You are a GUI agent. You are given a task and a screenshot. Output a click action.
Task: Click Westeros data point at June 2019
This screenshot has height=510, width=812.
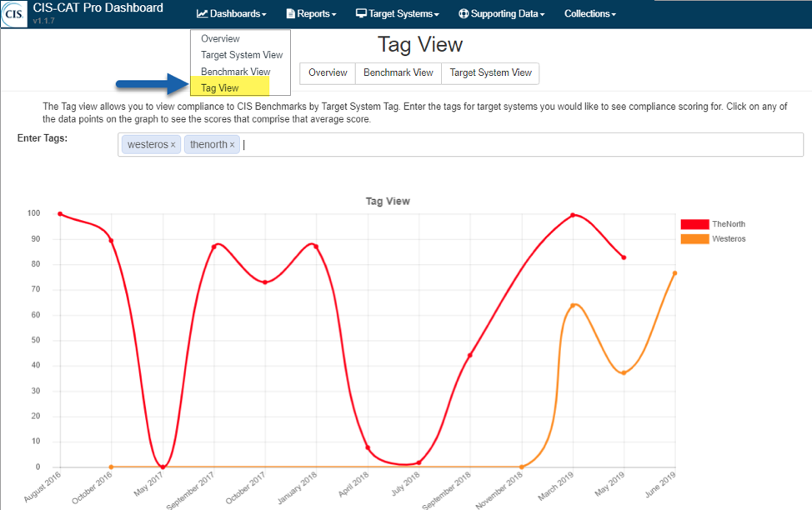point(674,272)
